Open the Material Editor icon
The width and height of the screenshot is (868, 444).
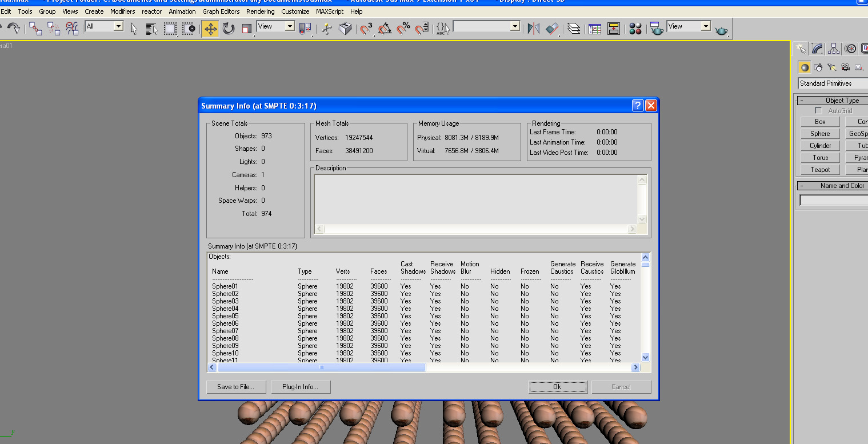tap(635, 29)
